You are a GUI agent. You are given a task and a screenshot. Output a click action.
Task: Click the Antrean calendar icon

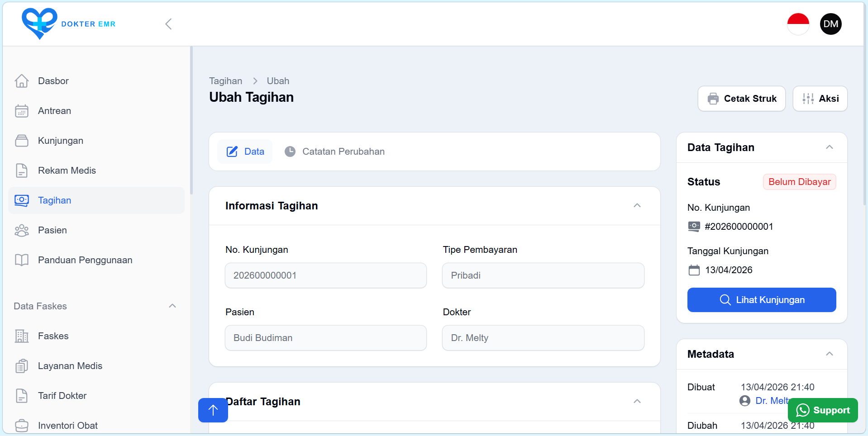point(22,111)
